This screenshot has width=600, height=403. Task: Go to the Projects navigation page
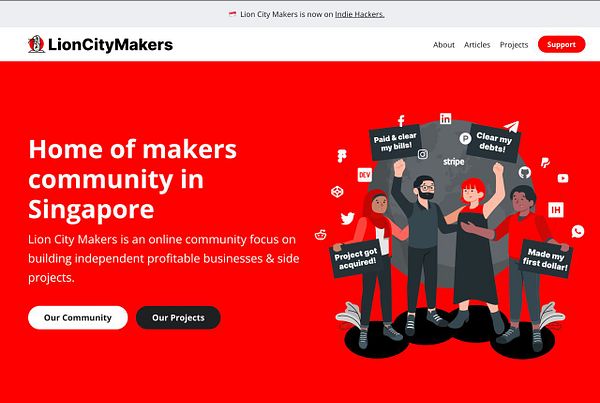[514, 45]
